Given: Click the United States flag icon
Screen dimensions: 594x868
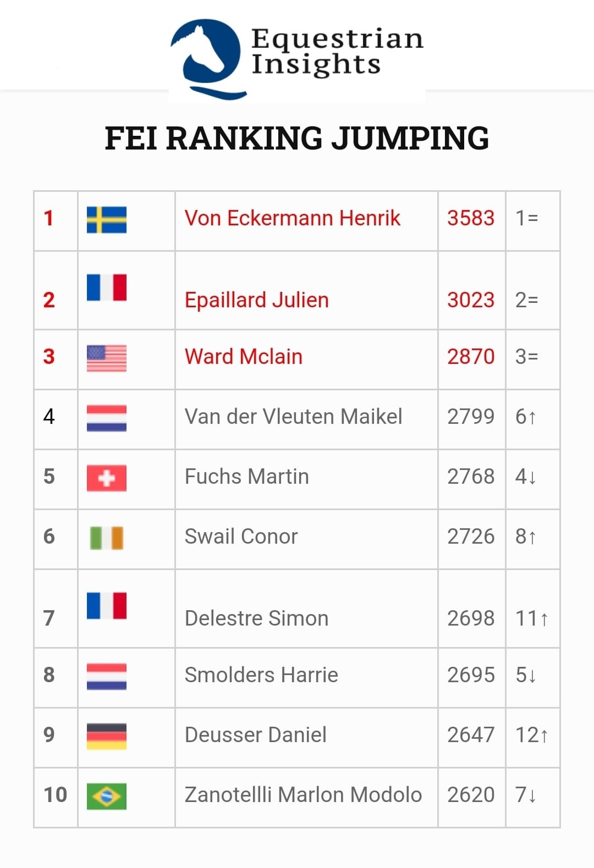Looking at the screenshot, I should (x=107, y=358).
